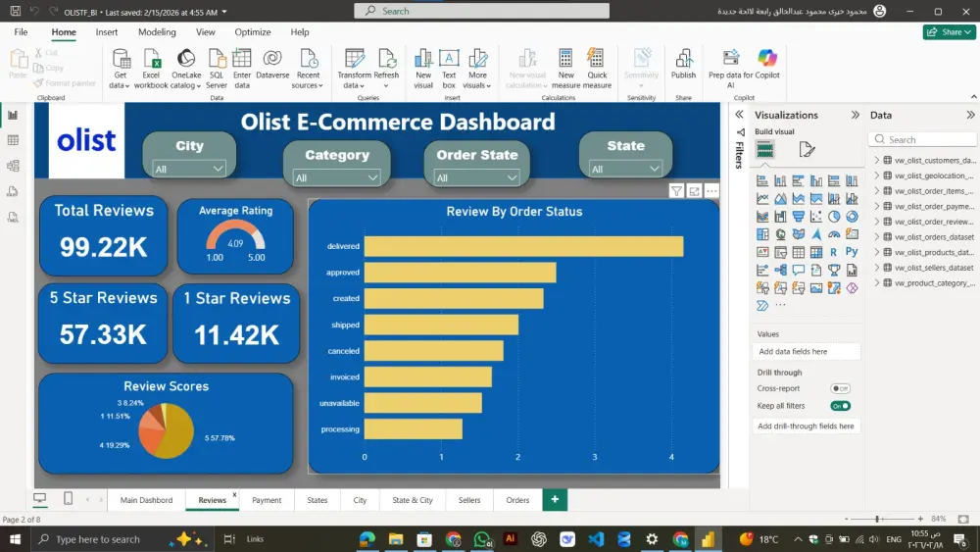Switch to Report view in left sidebar

coord(13,115)
